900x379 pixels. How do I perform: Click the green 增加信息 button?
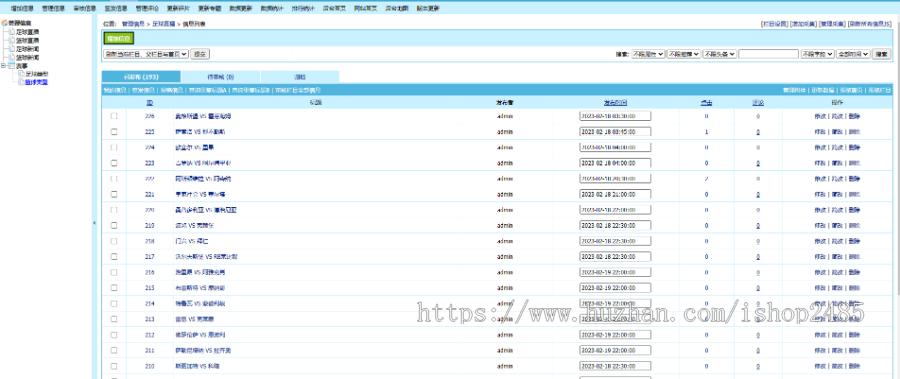click(x=118, y=38)
